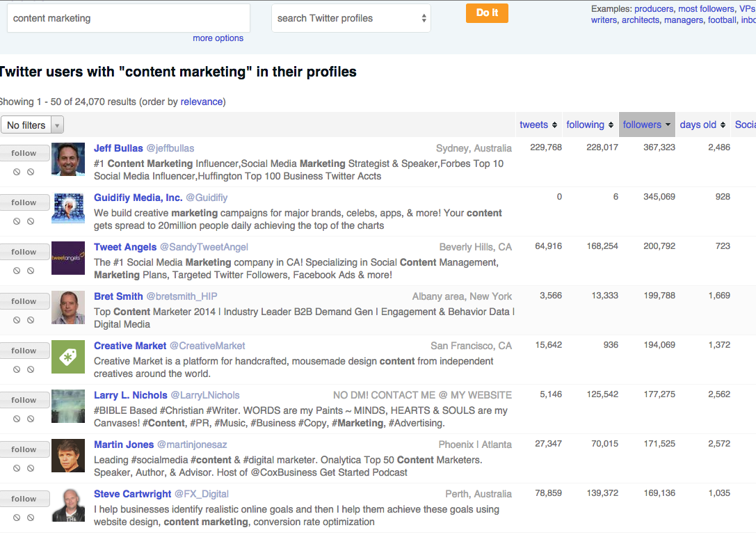Open the search Twitter profiles dropdown
Image resolution: width=756 pixels, height=537 pixels.
pos(351,18)
